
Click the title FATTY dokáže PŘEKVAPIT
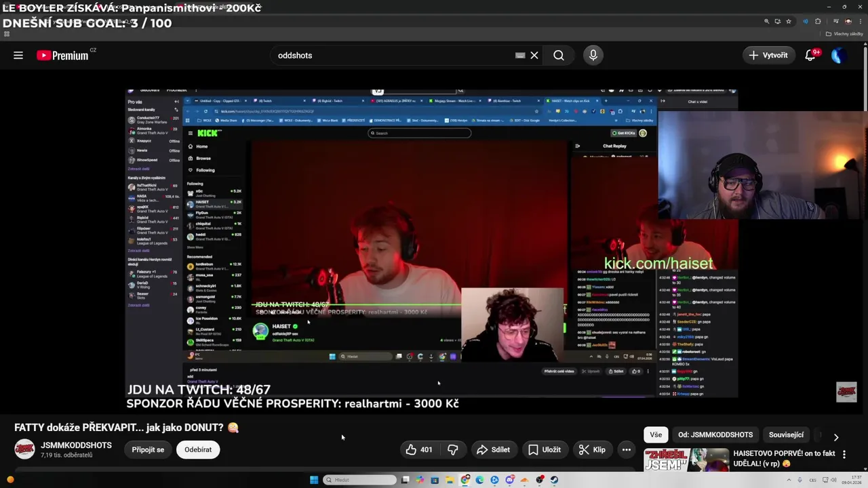tap(127, 428)
